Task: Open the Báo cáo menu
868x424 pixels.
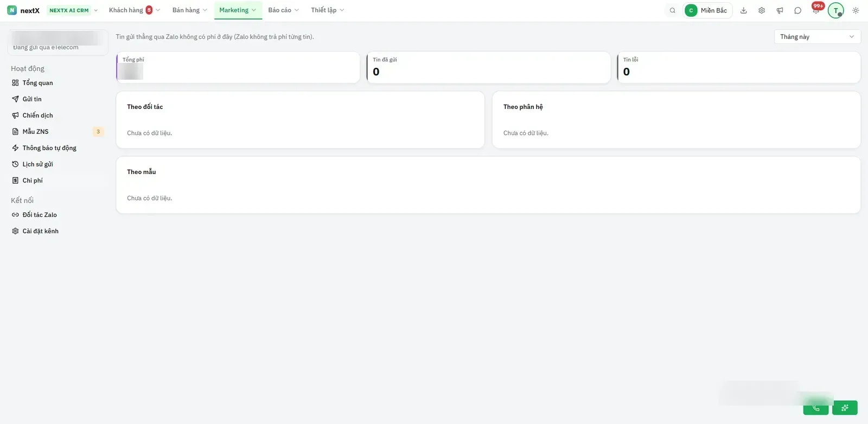Action: 283,10
